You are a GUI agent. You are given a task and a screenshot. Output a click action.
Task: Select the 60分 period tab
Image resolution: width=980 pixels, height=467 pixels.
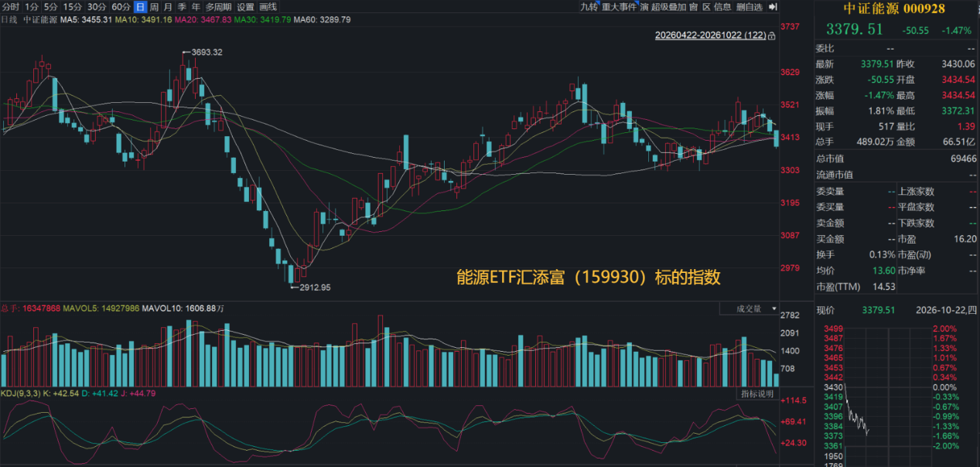click(x=121, y=7)
